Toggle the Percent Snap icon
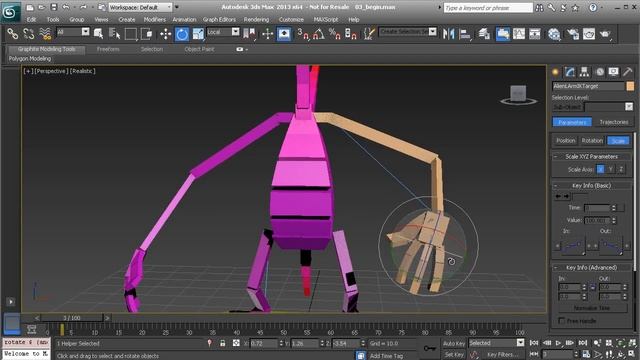 pyautogui.click(x=335, y=33)
